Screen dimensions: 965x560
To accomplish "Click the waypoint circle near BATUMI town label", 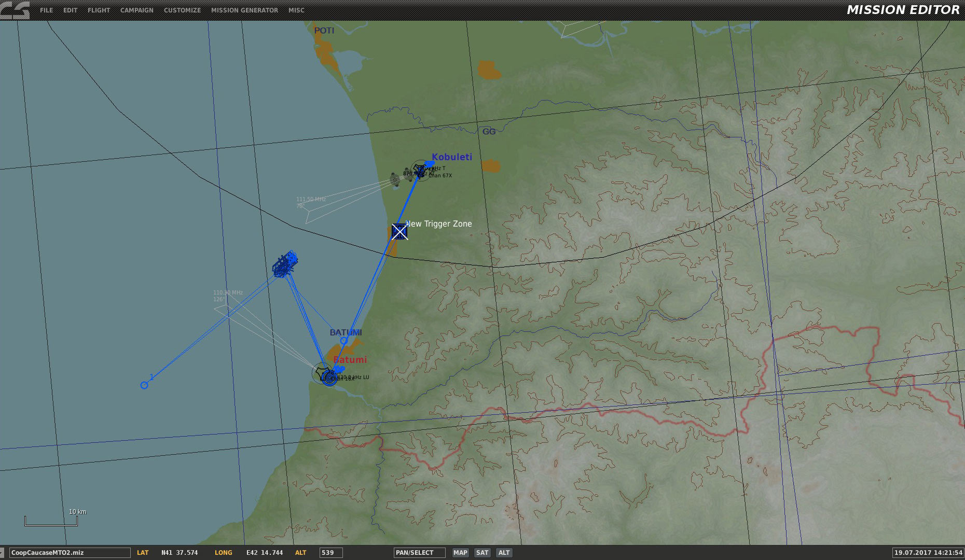I will 343,341.
